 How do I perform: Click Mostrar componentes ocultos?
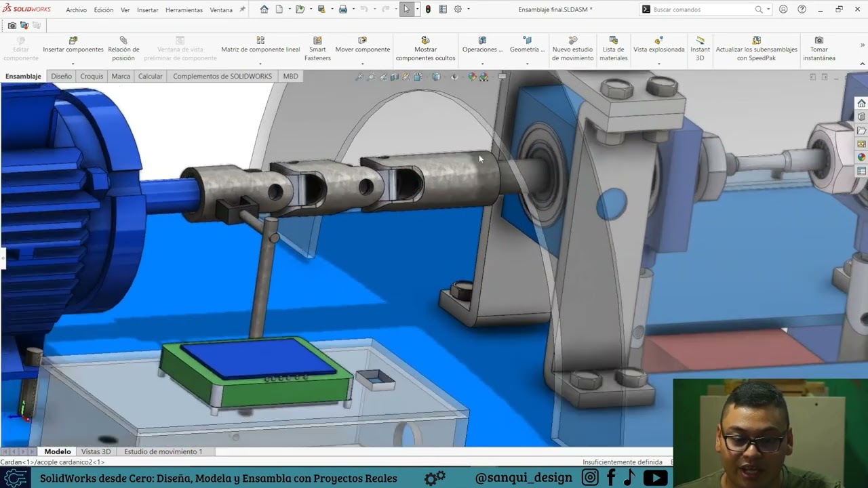pos(425,49)
